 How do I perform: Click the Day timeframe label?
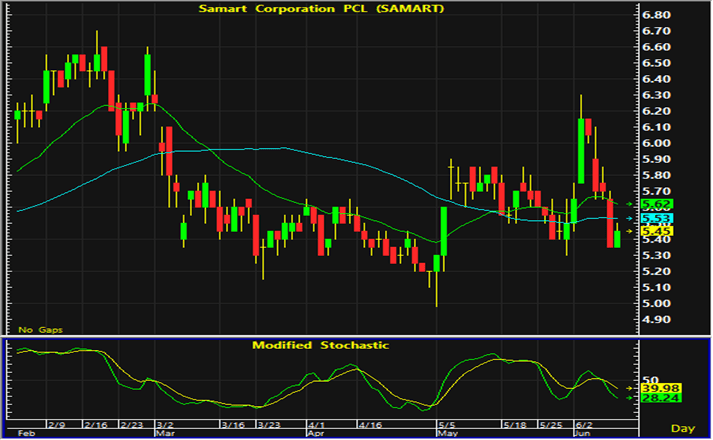[683, 428]
